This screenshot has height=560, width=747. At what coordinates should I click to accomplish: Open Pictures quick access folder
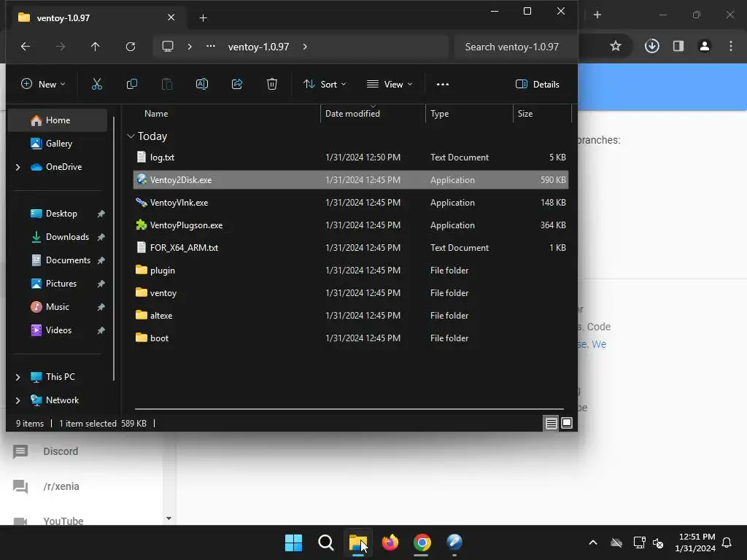61,284
